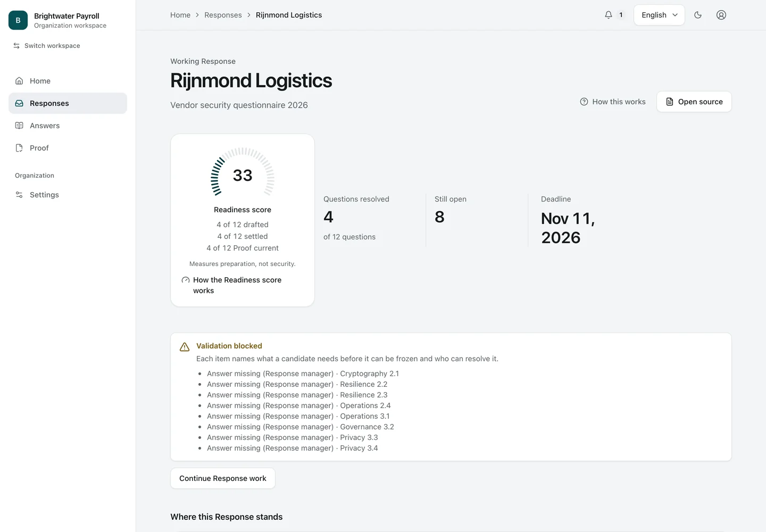766x532 pixels.
Task: Click the Where this Response stands heading
Action: pos(227,517)
